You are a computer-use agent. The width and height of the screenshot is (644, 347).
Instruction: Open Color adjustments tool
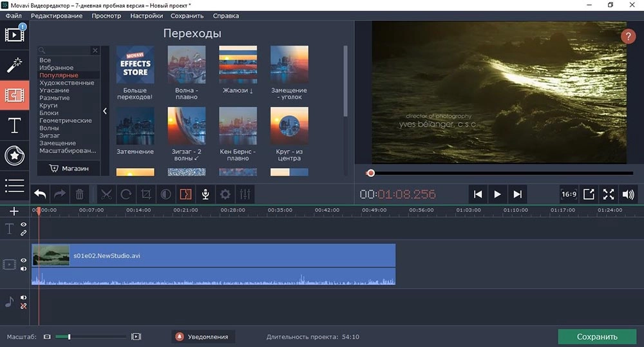[166, 194]
